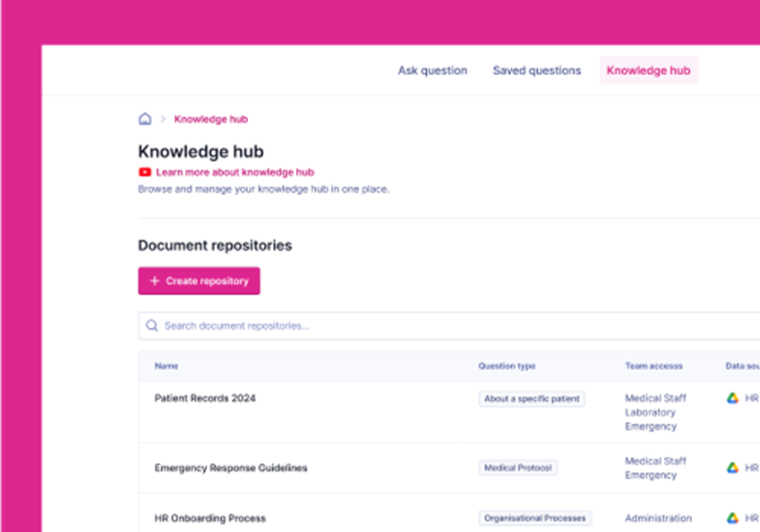
Task: Click the home breadcrumb icon
Action: click(145, 118)
